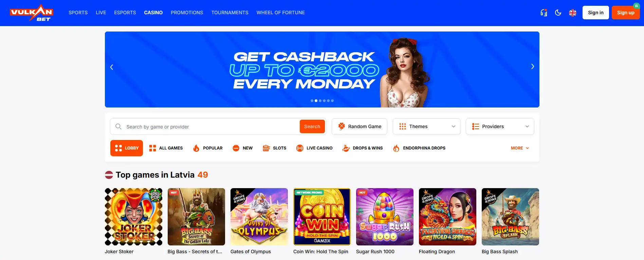644x260 pixels.
Task: Go to next banner slide arrow
Action: (532, 66)
